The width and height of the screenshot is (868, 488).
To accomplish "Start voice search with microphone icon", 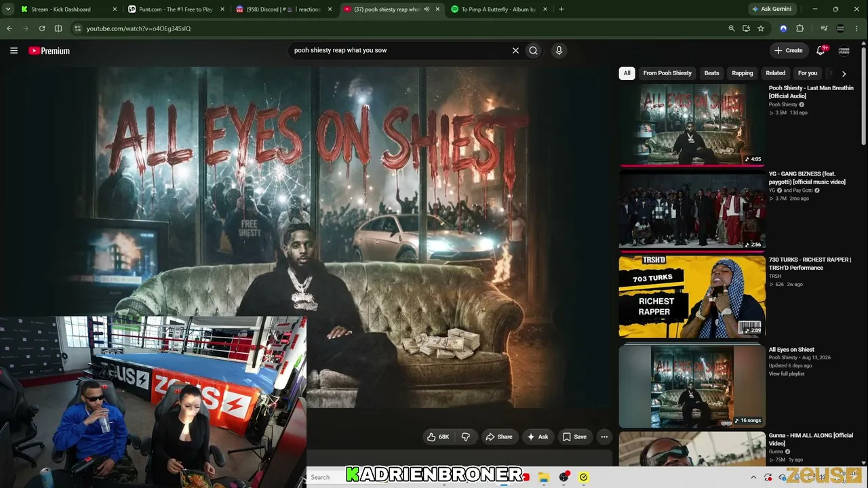I will pos(559,50).
